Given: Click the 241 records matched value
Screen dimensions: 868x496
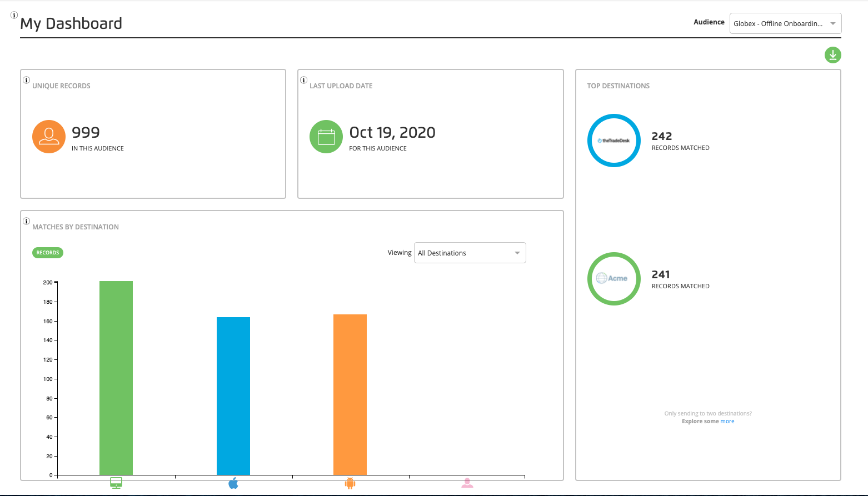Looking at the screenshot, I should click(x=661, y=274).
